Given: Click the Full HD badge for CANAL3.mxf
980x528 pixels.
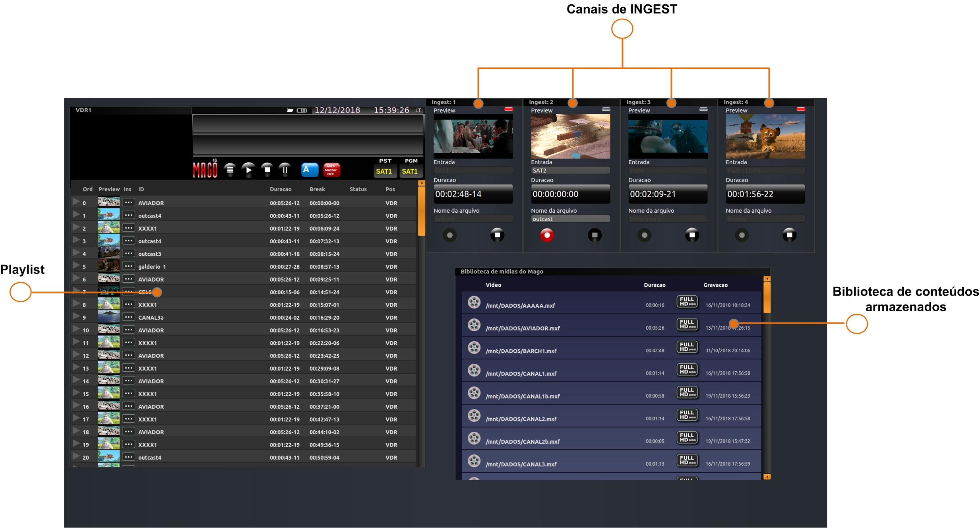Looking at the screenshot, I should (x=687, y=460).
